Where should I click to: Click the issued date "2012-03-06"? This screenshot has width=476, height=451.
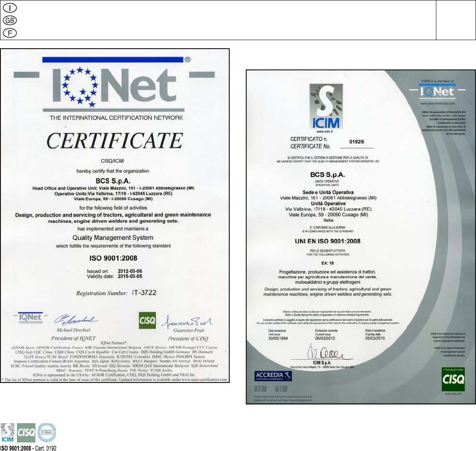pyautogui.click(x=130, y=271)
